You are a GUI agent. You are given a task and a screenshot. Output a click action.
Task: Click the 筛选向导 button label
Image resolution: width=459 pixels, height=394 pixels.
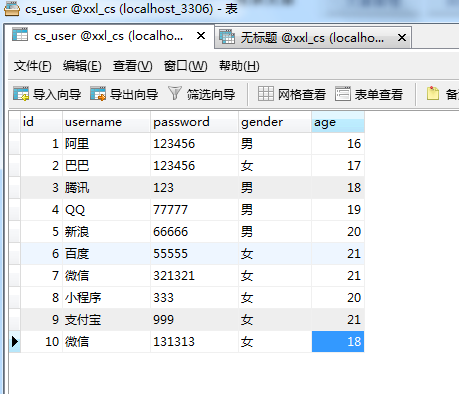click(211, 95)
